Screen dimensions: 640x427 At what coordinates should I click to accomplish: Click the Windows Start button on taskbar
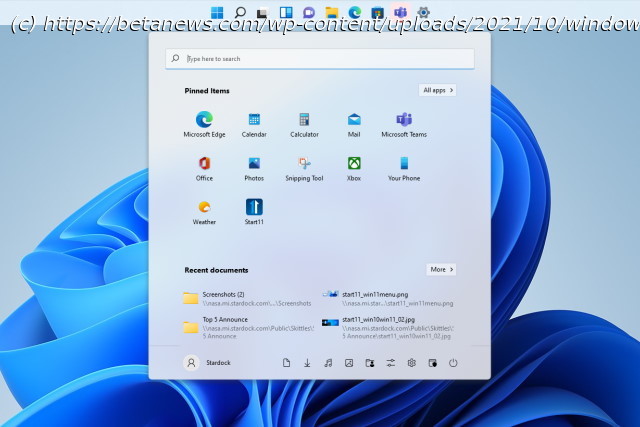pyautogui.click(x=218, y=12)
